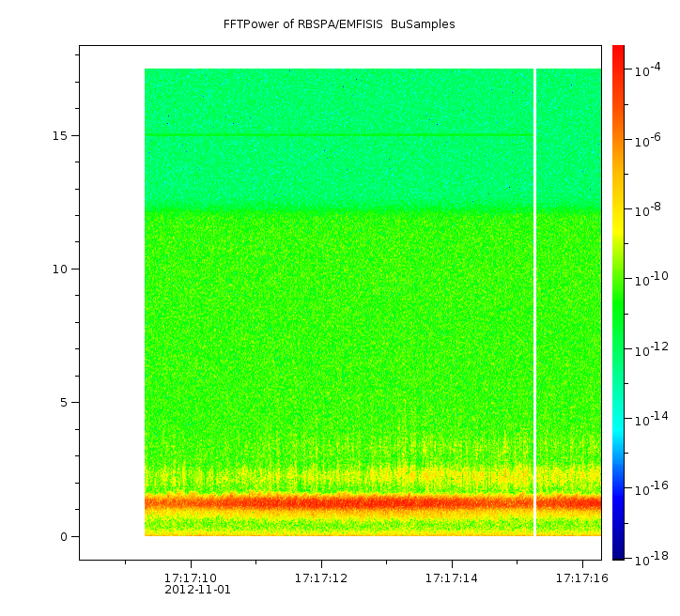Click the 17:17:14 time axis label
680x616 pixels.
click(x=452, y=578)
